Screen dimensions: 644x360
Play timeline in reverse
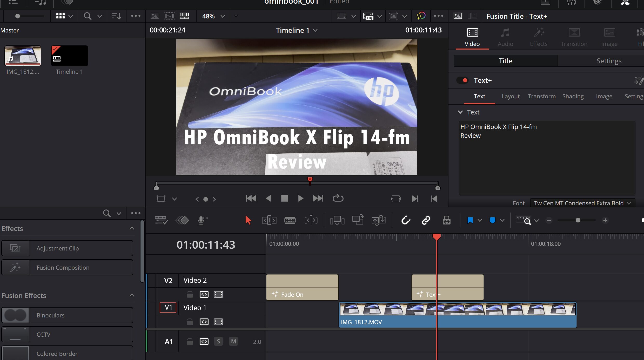point(268,199)
